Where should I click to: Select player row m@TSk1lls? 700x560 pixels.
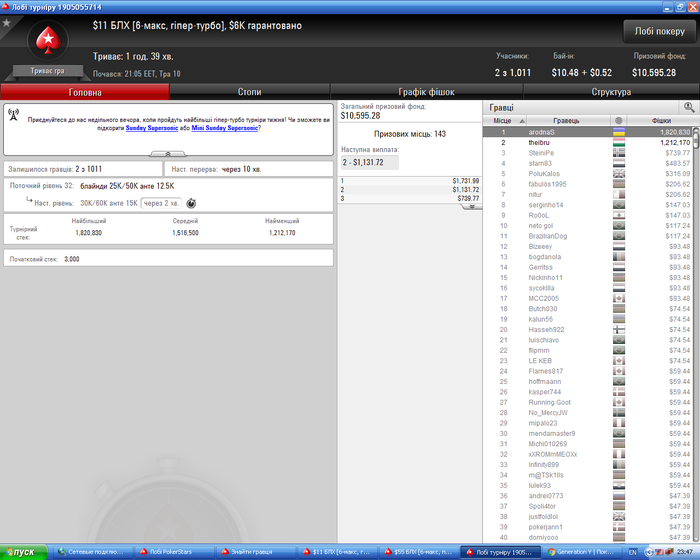point(588,475)
